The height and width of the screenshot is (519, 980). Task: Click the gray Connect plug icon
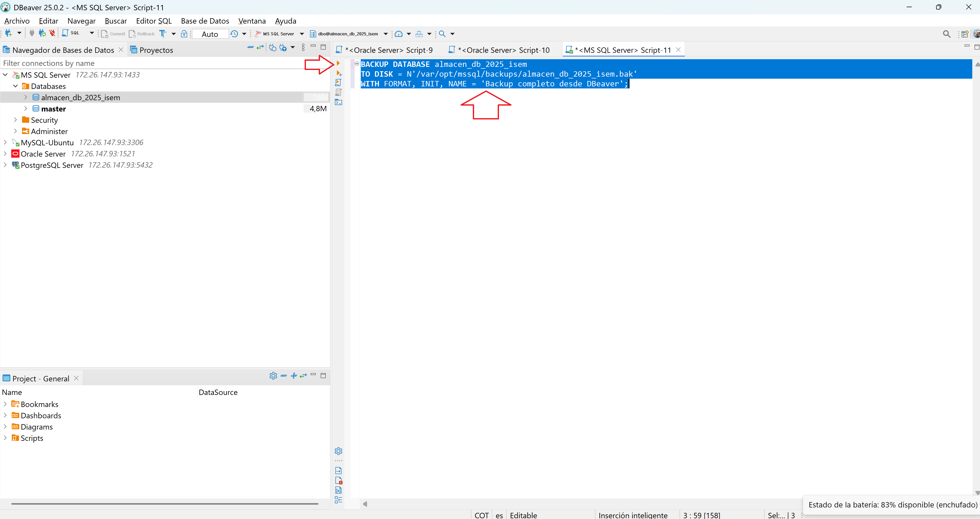(x=32, y=34)
